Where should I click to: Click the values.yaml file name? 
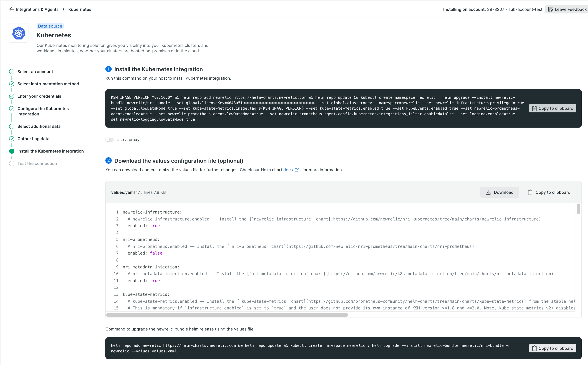123,192
